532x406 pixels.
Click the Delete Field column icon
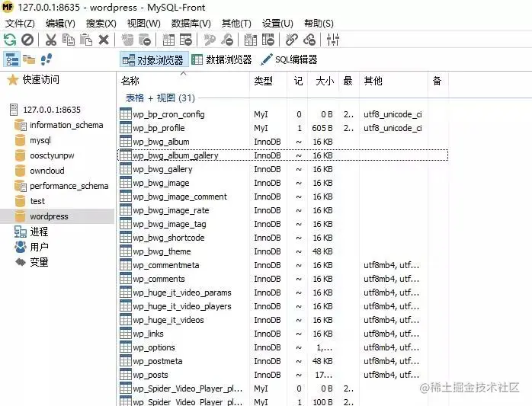tap(268, 40)
